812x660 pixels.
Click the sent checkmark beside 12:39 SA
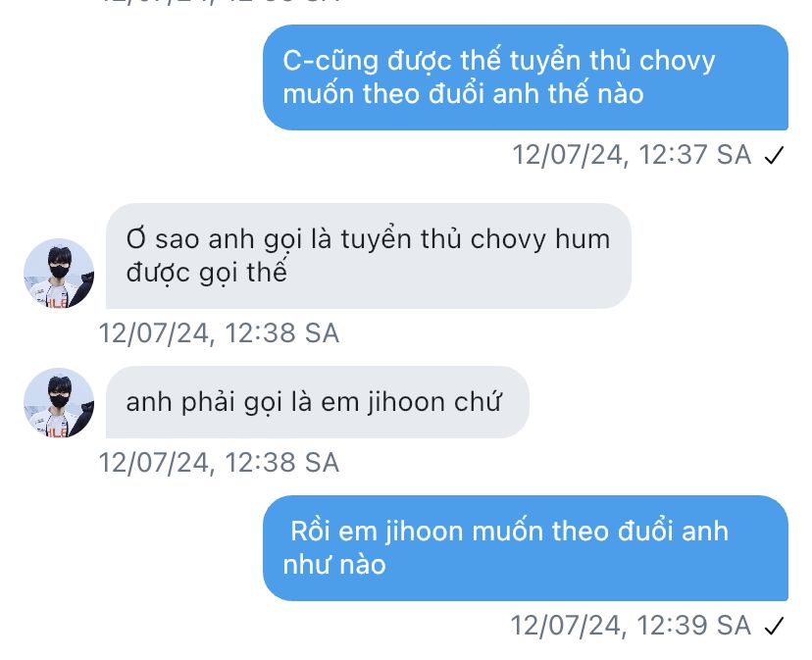[774, 626]
